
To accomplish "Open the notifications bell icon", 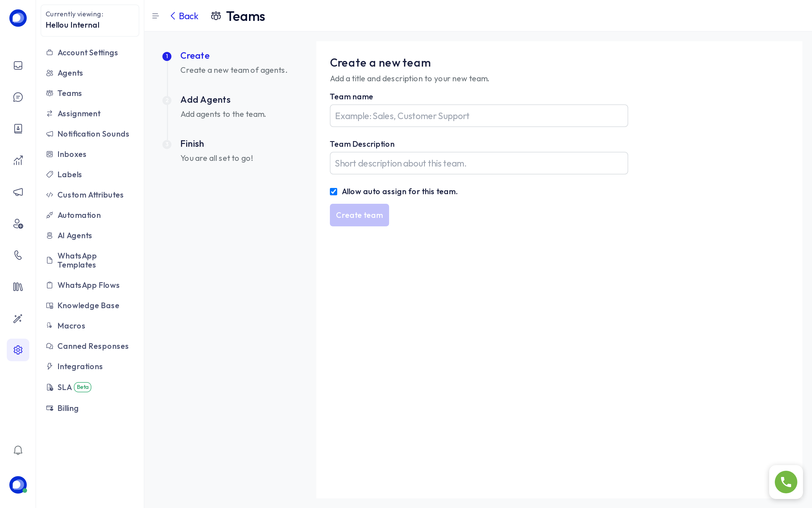I will 18,450.
